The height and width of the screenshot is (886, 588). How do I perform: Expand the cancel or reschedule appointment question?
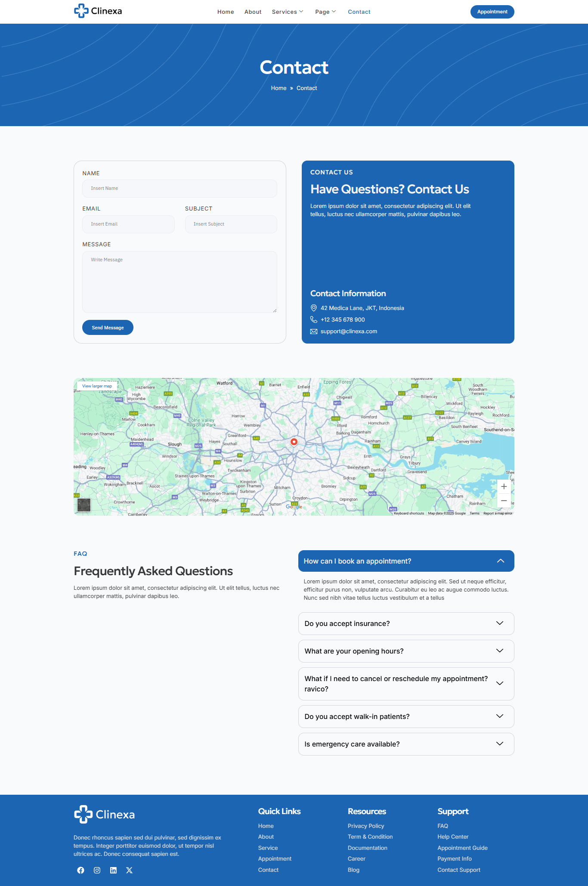(x=406, y=684)
